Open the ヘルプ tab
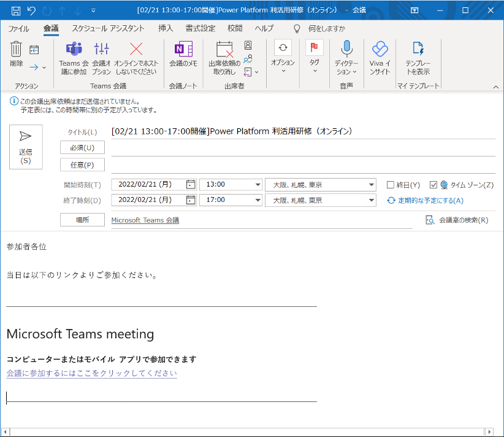The height and width of the screenshot is (437, 504). click(x=264, y=28)
